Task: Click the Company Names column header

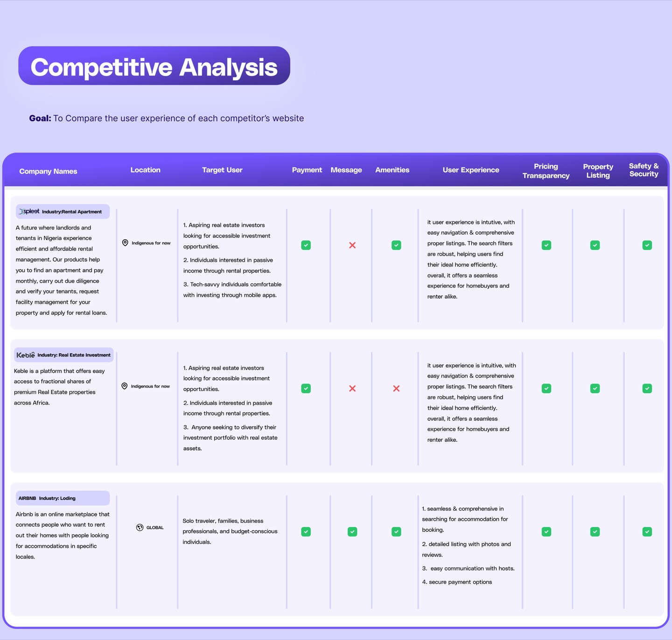Action: tap(48, 171)
